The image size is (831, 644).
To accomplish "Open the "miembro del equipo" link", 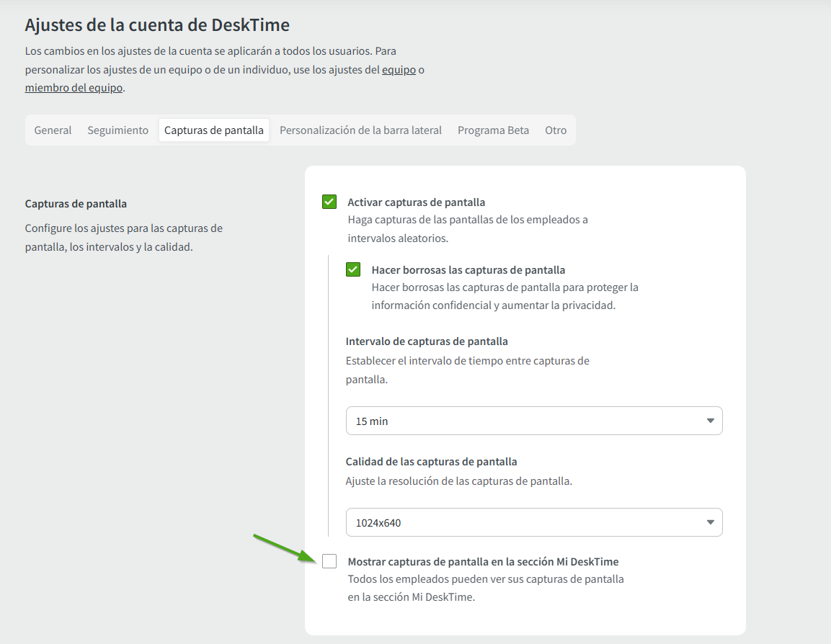I will click(x=74, y=88).
